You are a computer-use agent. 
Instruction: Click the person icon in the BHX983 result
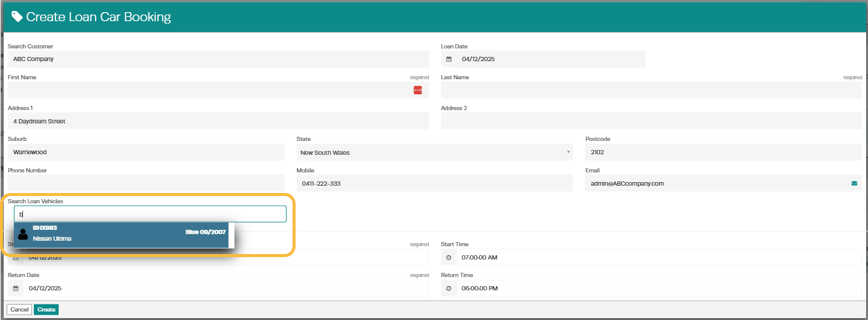tap(23, 234)
